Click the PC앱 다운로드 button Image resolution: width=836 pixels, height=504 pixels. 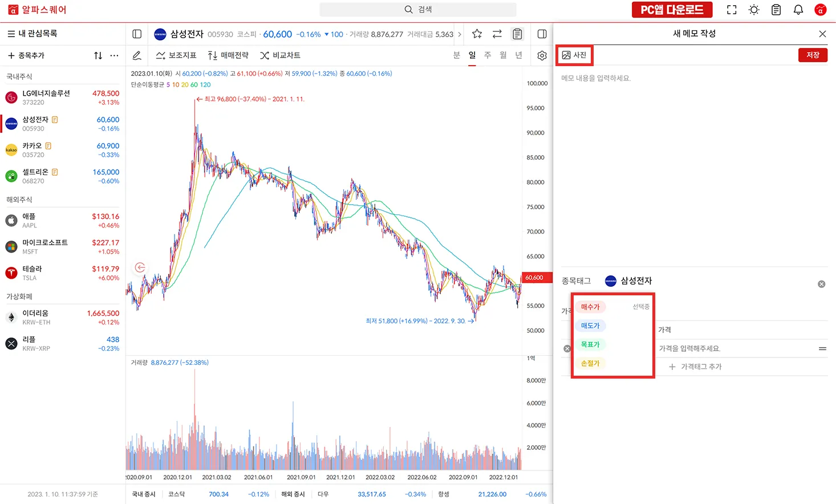pos(672,10)
